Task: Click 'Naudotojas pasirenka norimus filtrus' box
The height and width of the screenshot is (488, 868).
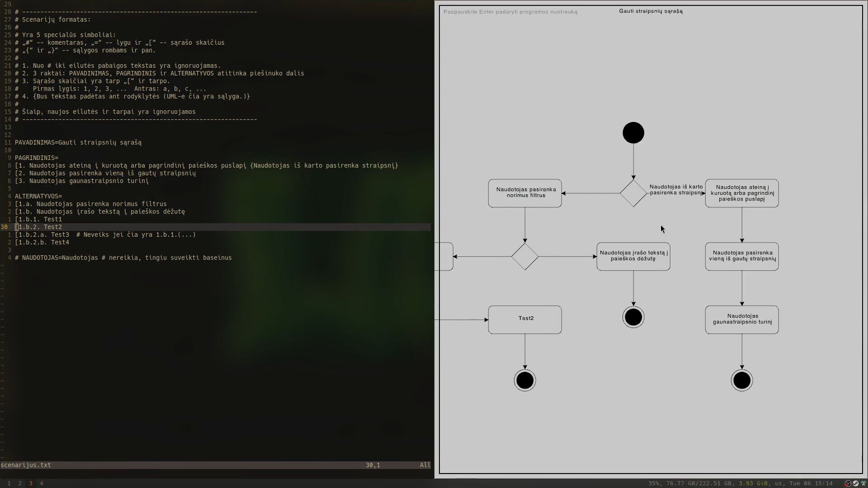Action: click(x=524, y=193)
